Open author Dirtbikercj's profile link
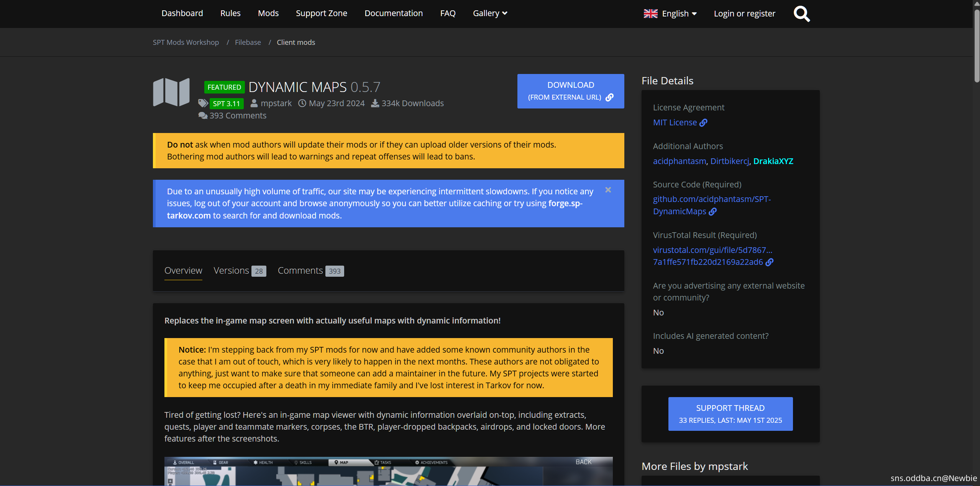Image resolution: width=980 pixels, height=486 pixels. (x=729, y=161)
